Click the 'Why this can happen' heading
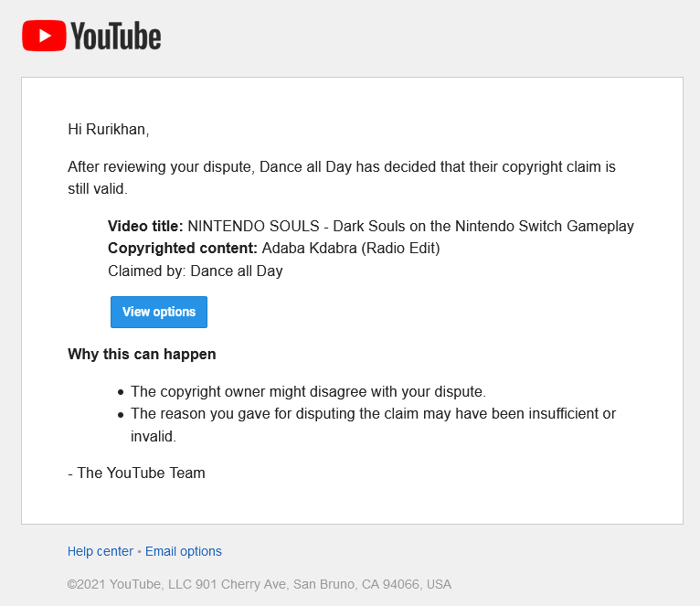Screen dimensions: 700x606 pyautogui.click(x=142, y=354)
